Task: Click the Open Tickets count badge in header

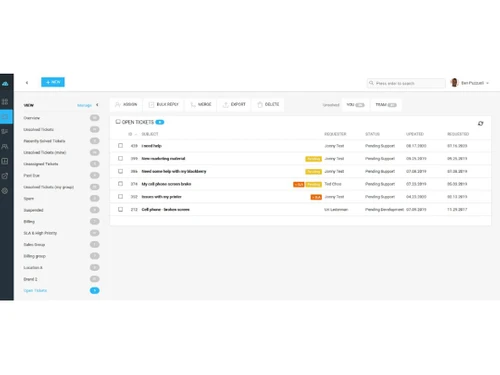Action: coord(160,122)
